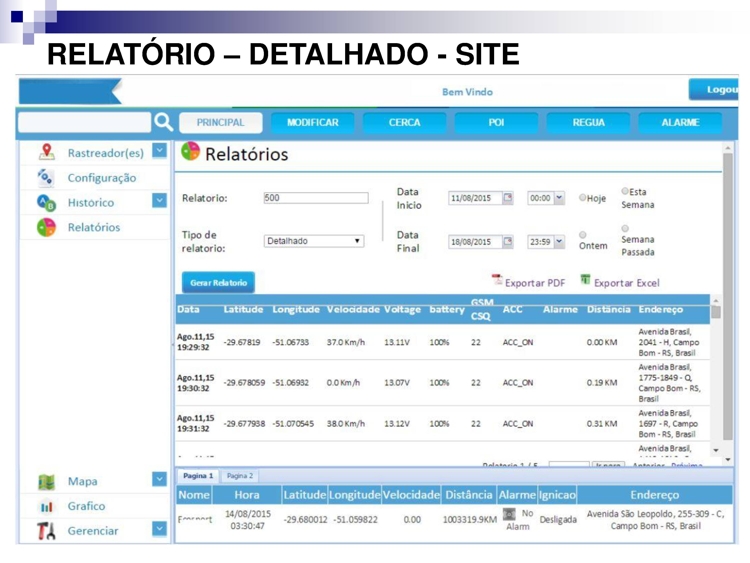Open calendar picker for Data Inicio
Image resolution: width=750 pixels, height=563 pixels.
tap(508, 198)
